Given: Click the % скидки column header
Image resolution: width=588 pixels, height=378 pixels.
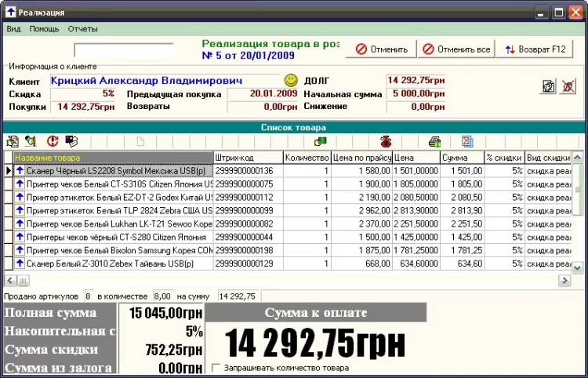Looking at the screenshot, I should tap(504, 158).
